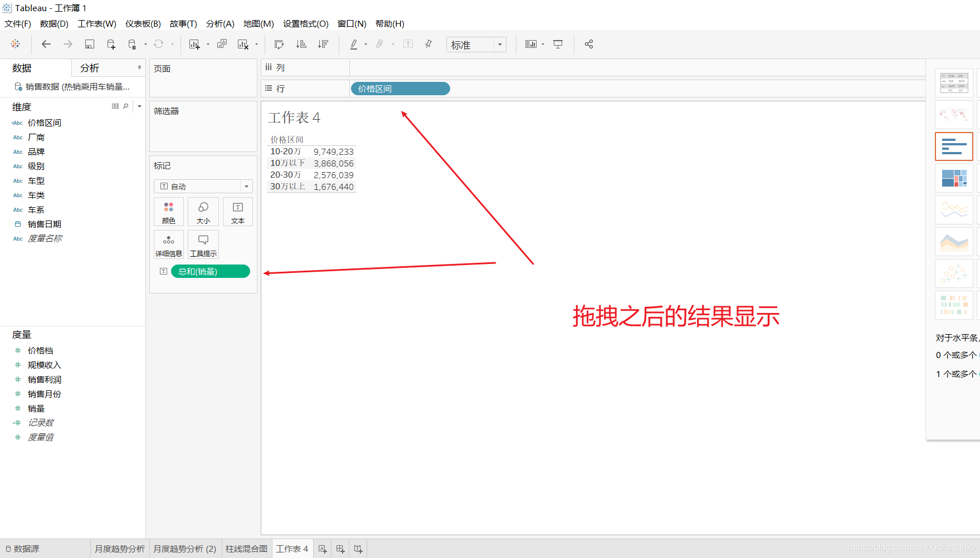Screen dimensions: 980x558
Task: Click the share workbook icon
Action: [x=589, y=44]
